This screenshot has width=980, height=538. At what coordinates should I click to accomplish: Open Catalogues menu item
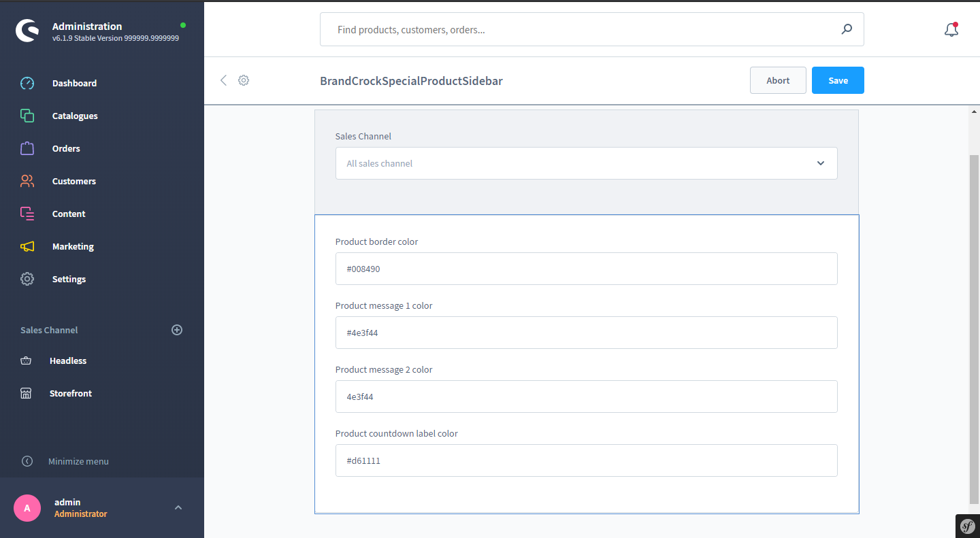click(x=75, y=116)
